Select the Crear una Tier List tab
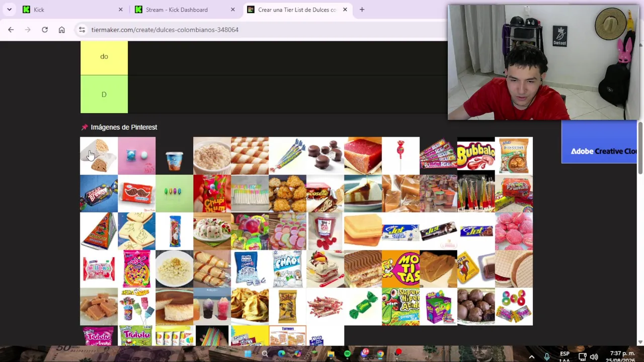The image size is (644, 362). pyautogui.click(x=297, y=10)
